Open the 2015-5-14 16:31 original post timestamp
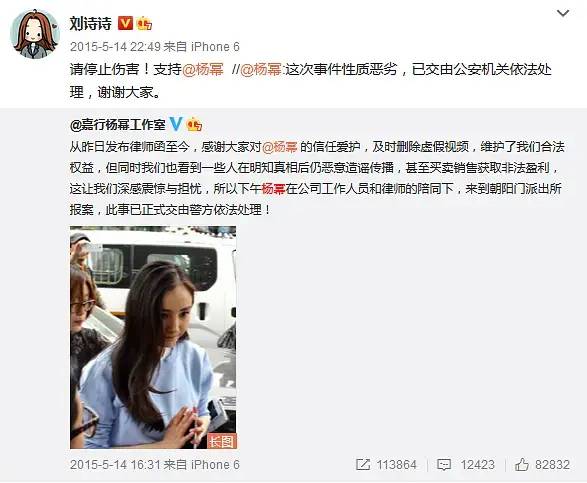The image size is (587, 483). (x=115, y=465)
